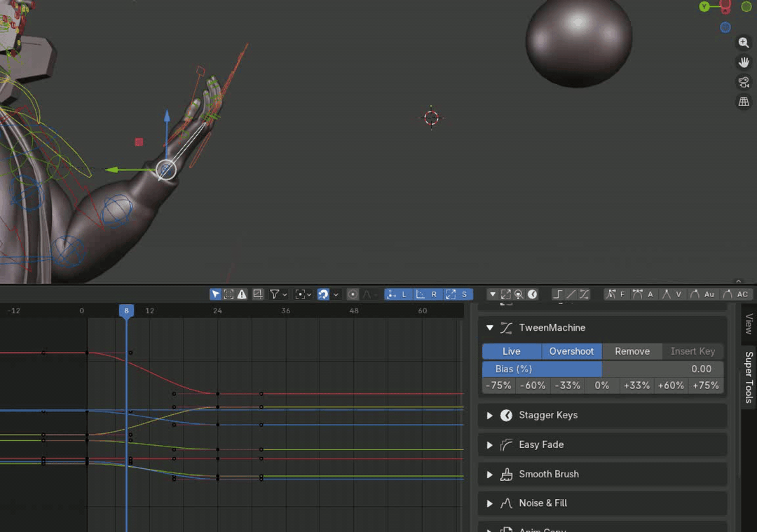The height and width of the screenshot is (532, 757).
Task: Apply +75% tween preset
Action: pos(706,386)
